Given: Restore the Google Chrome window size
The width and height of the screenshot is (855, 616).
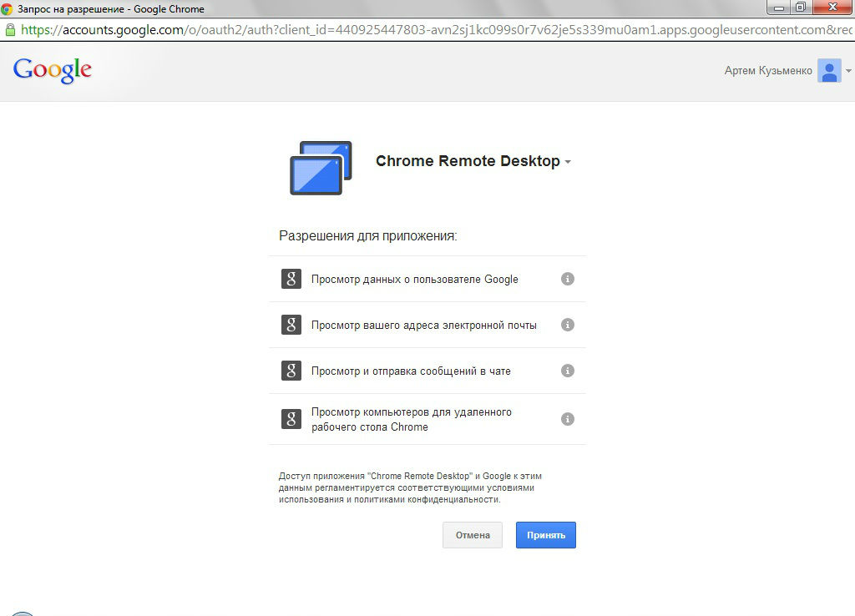Looking at the screenshot, I should pyautogui.click(x=801, y=8).
